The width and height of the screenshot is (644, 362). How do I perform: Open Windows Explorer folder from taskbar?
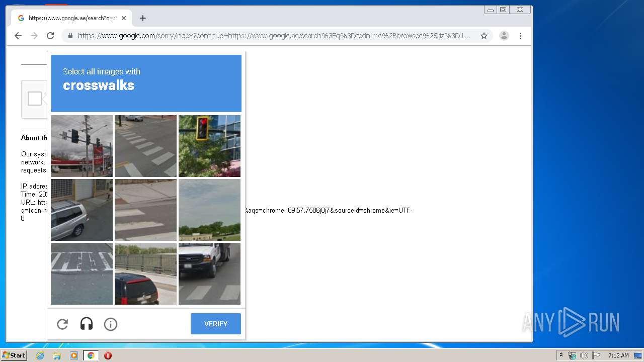pyautogui.click(x=57, y=355)
